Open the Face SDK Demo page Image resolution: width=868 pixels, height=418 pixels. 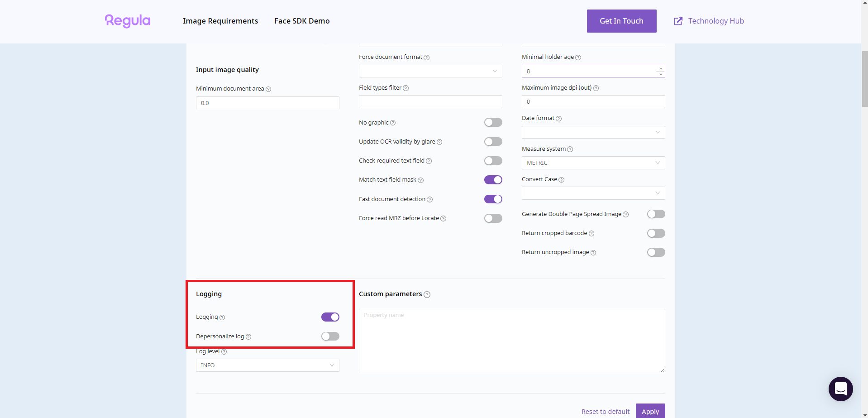[x=302, y=21]
